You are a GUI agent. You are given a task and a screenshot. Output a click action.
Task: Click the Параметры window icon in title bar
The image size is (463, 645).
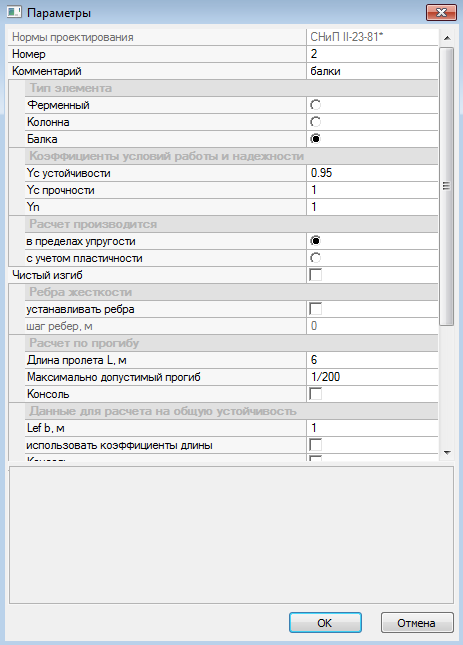coord(14,12)
